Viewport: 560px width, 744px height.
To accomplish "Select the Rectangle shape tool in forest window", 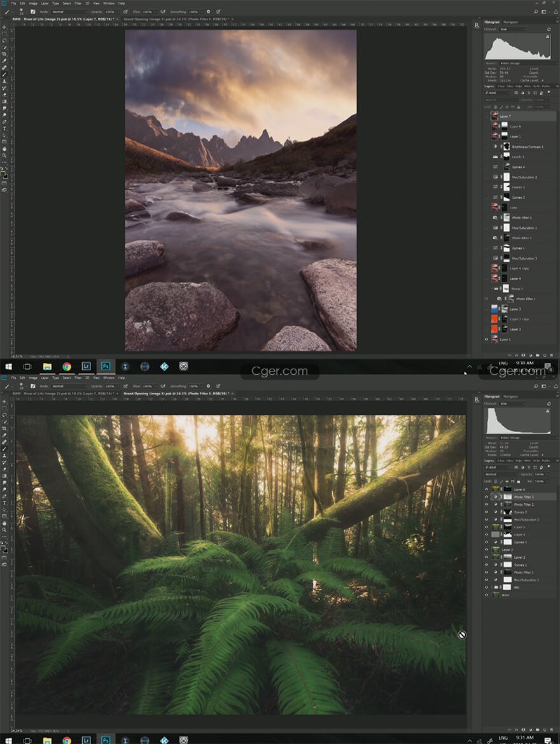I will pos(4,516).
